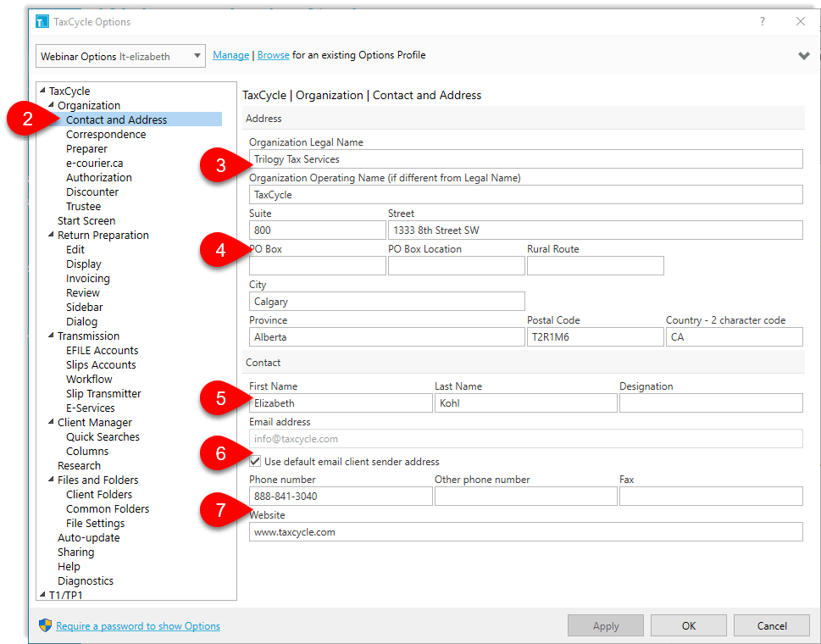Collapse the Return Preparation tree node

click(x=52, y=235)
